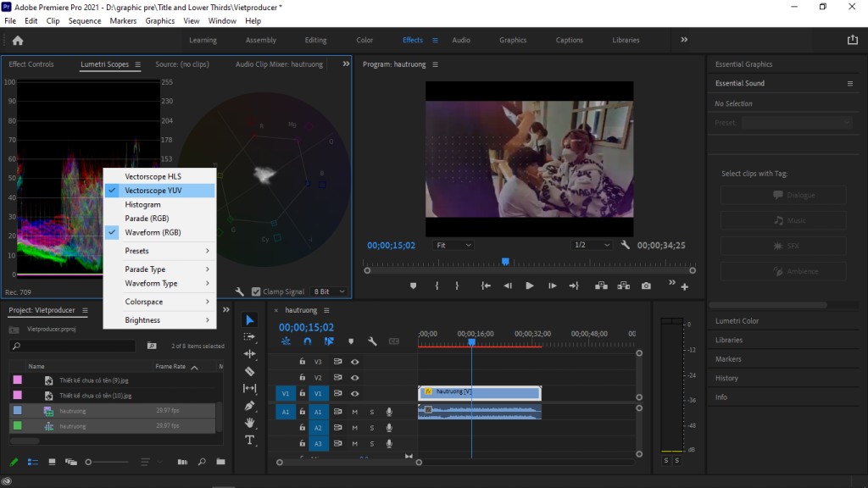868x488 pixels.
Task: Open the 8 Bit scope depth dropdown
Action: point(327,291)
